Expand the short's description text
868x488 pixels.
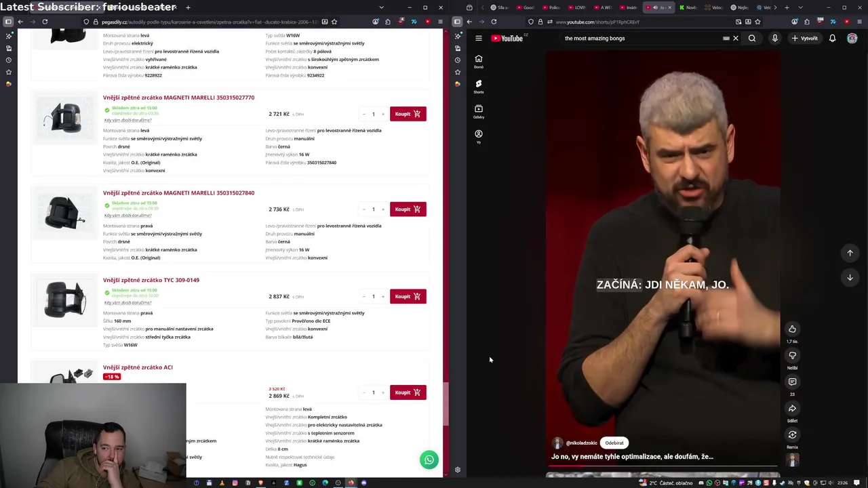pyautogui.click(x=632, y=457)
